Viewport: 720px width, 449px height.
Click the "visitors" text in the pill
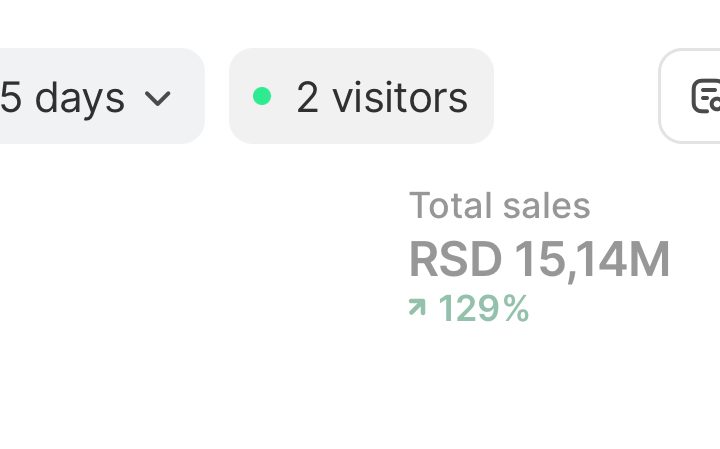400,97
